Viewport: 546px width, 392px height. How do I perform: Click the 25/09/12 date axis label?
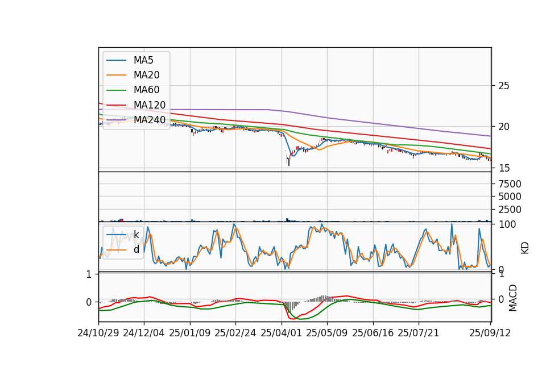(490, 333)
